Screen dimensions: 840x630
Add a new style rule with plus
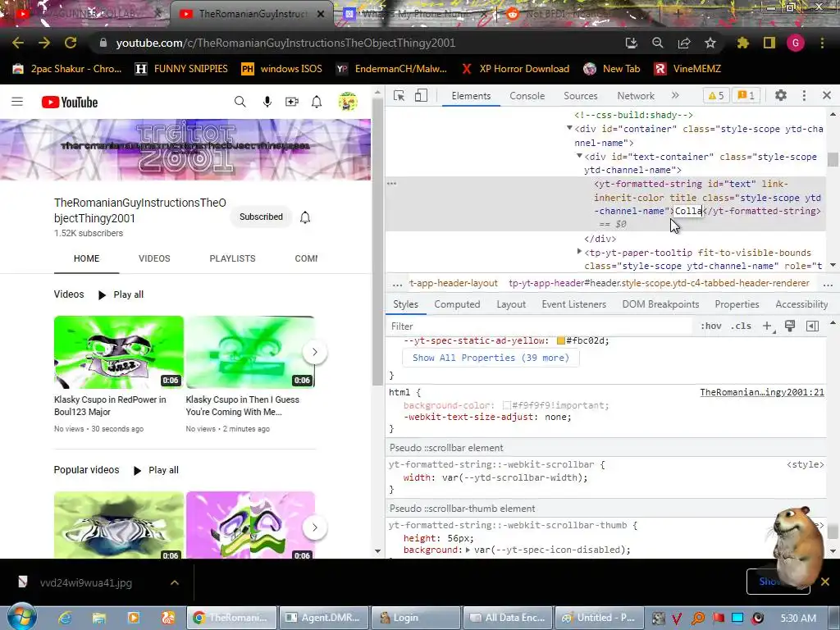tap(768, 326)
